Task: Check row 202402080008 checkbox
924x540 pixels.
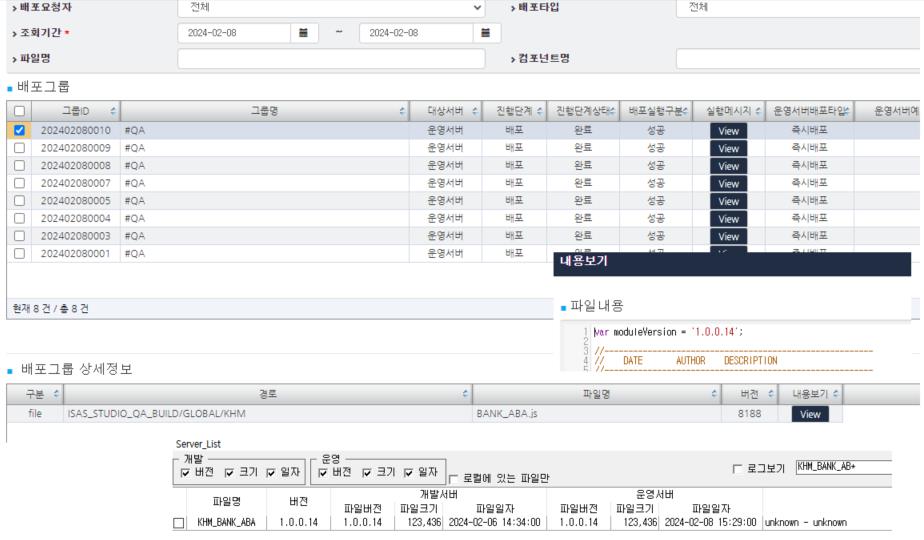Action: (x=19, y=166)
